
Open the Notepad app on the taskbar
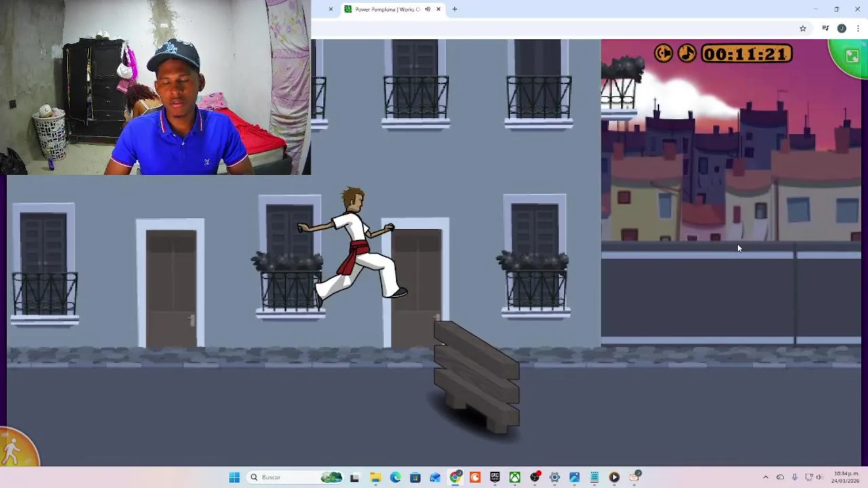click(x=595, y=477)
